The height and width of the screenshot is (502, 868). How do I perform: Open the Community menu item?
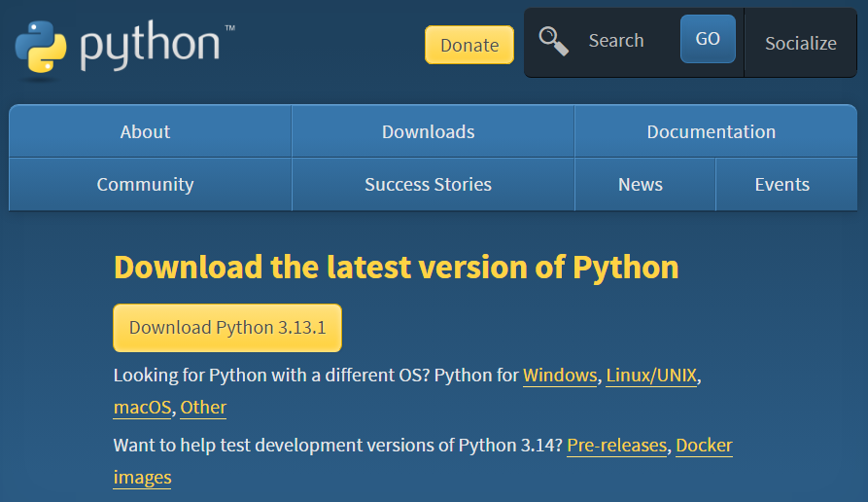[x=150, y=184]
